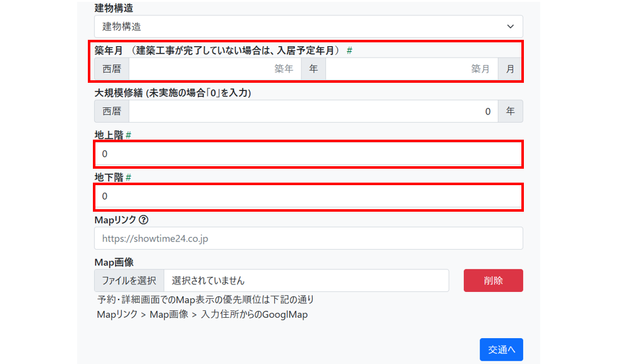Click the red 削除 button
Viewport: 625px width, 364px height.
[493, 281]
